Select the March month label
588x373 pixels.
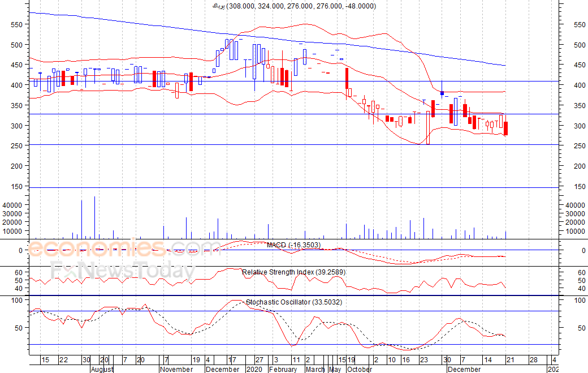point(315,370)
